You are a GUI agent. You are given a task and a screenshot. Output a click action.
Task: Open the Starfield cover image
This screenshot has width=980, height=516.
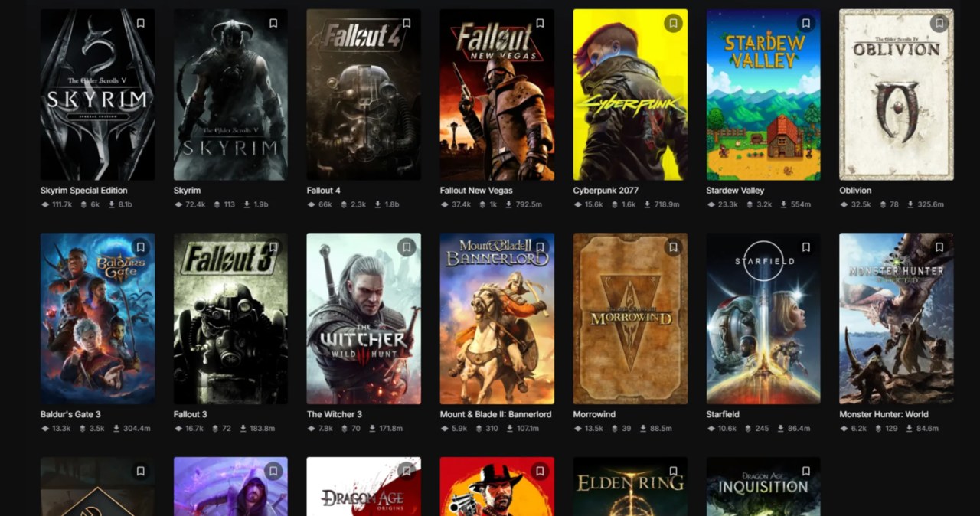(x=763, y=318)
